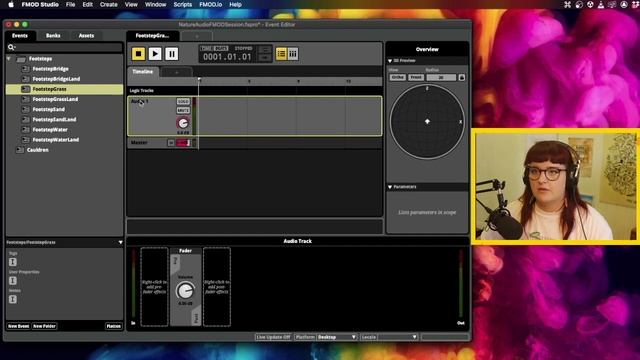Select the Orbit view button in 3D Preview
Image resolution: width=640 pixels, height=360 pixels.
click(397, 78)
